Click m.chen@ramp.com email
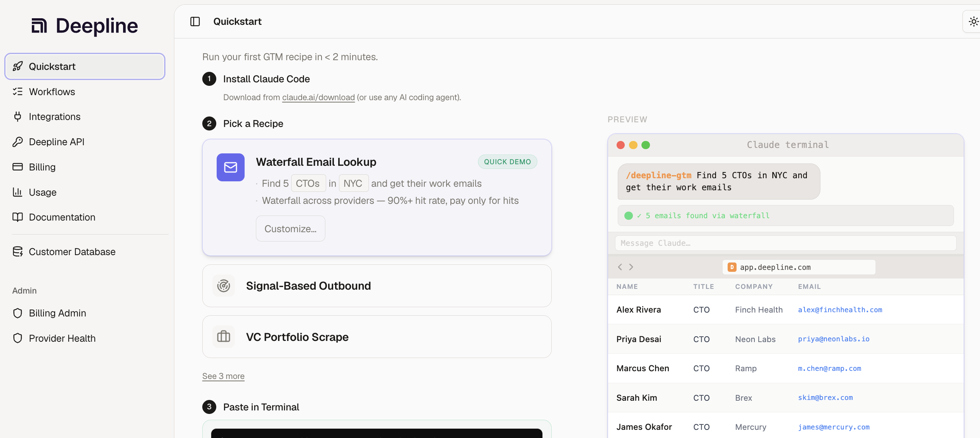 pyautogui.click(x=829, y=368)
